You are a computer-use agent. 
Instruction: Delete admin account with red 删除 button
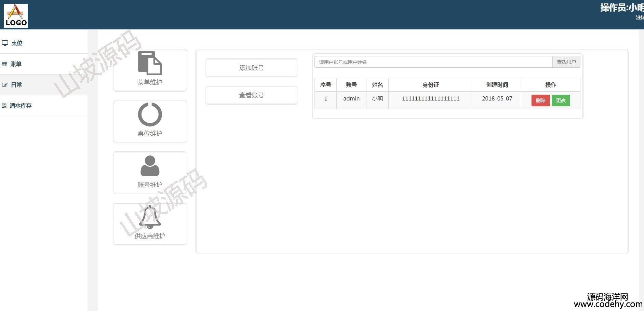point(540,100)
